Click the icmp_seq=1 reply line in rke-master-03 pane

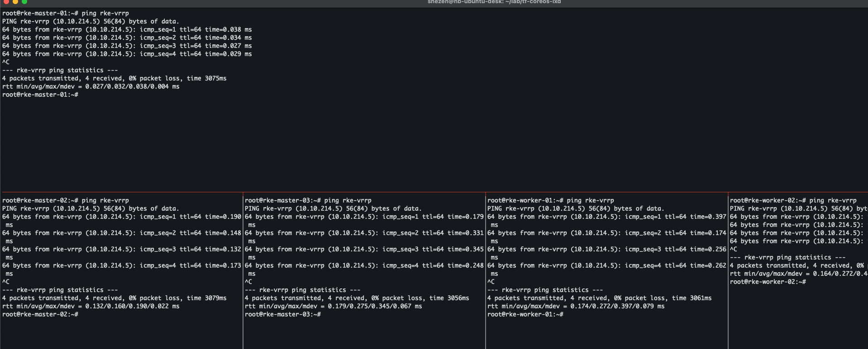364,217
